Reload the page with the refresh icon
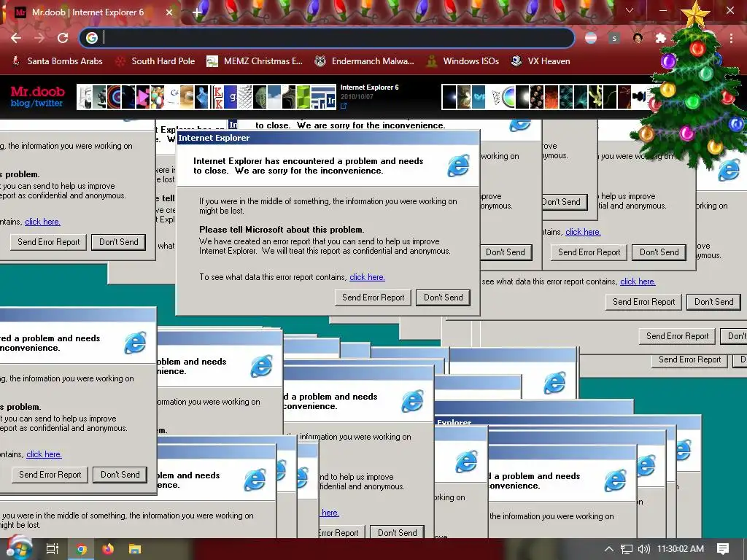 click(63, 38)
